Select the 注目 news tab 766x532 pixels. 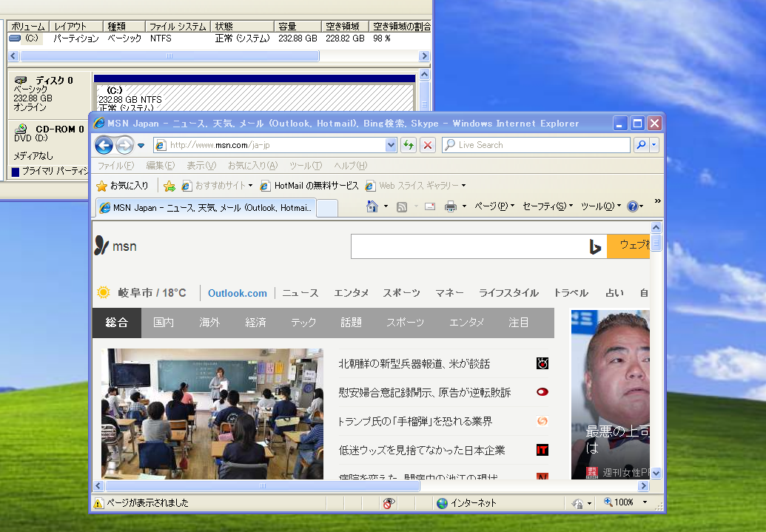pyautogui.click(x=518, y=323)
